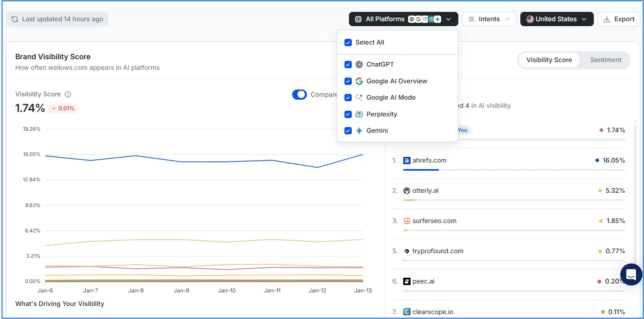
Task: Click the otterly.ai favicon
Action: [406, 191]
